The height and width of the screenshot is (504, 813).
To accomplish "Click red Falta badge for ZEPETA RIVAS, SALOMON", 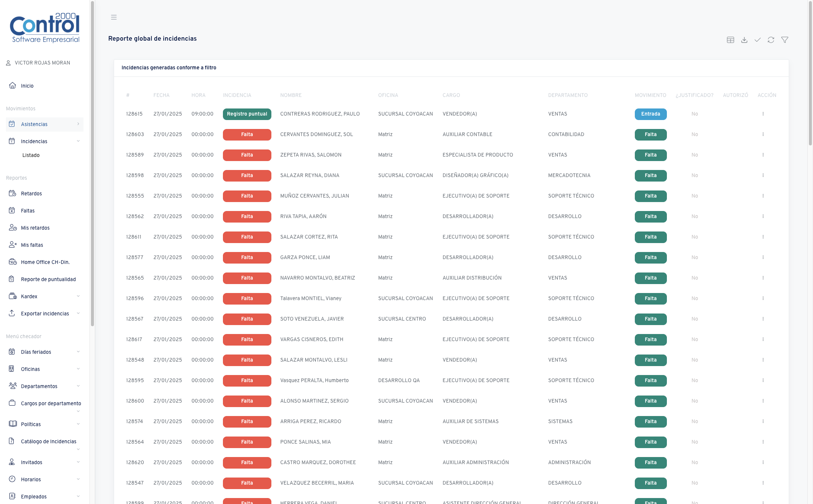I will 247,155.
